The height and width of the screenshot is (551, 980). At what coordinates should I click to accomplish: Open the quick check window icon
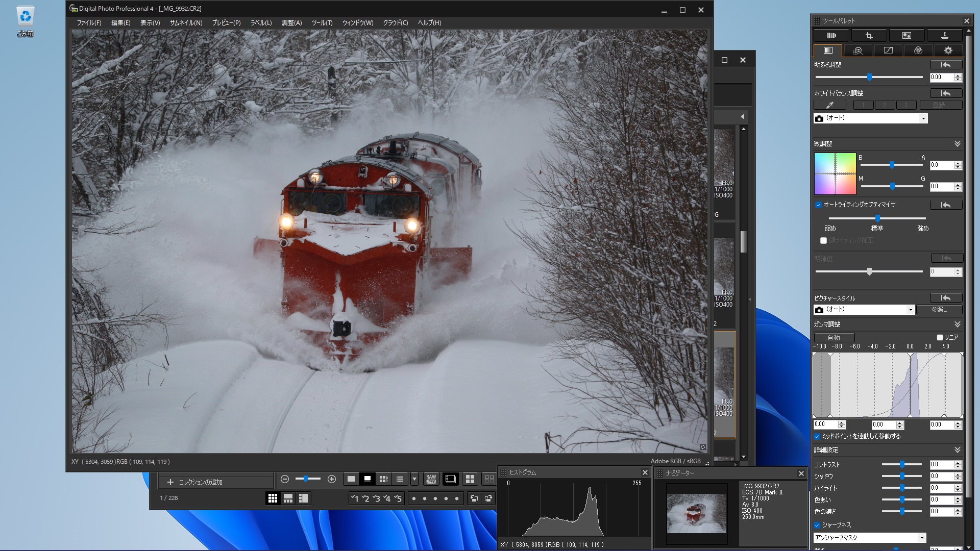click(450, 479)
